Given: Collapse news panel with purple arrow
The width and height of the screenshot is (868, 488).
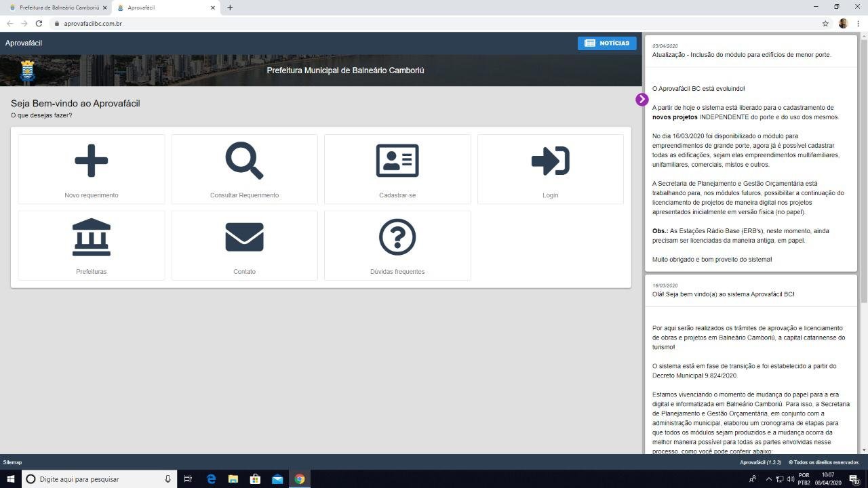Looking at the screenshot, I should [x=642, y=100].
